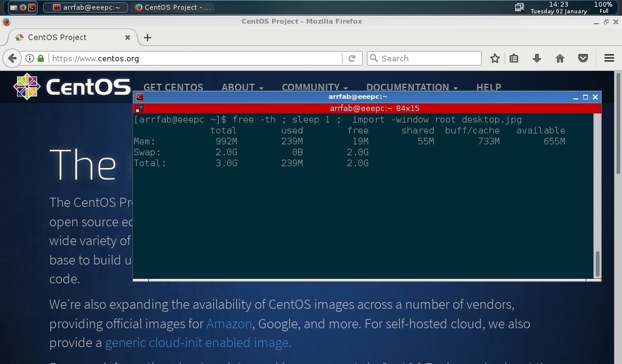This screenshot has width=622, height=364.
Task: Open the Downloads arrow icon
Action: coord(537,59)
